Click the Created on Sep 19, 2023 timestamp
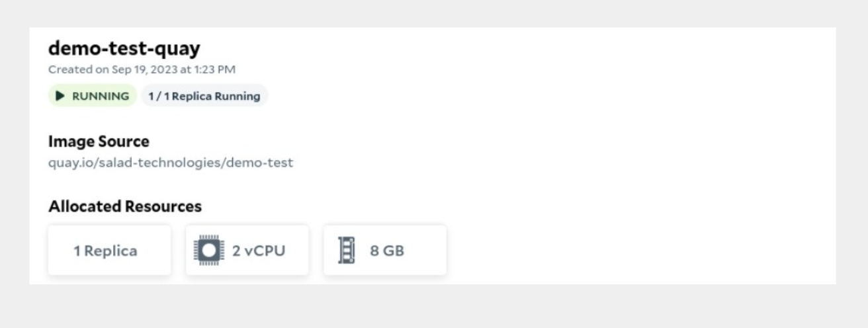 (142, 69)
